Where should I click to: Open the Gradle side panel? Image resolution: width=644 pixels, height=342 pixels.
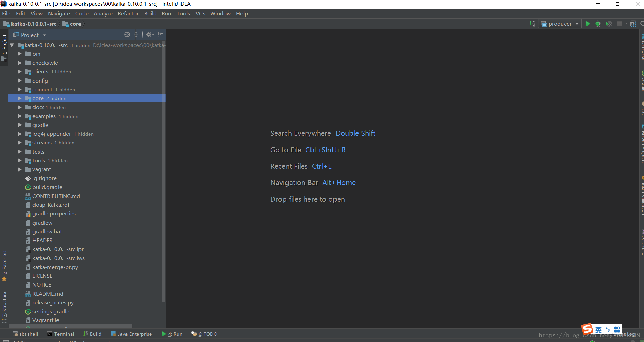coord(642,81)
